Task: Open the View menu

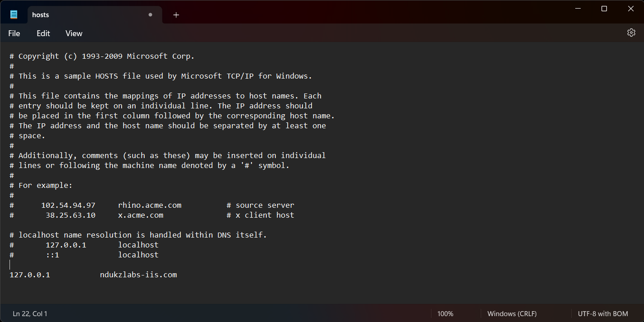Action: [73, 33]
